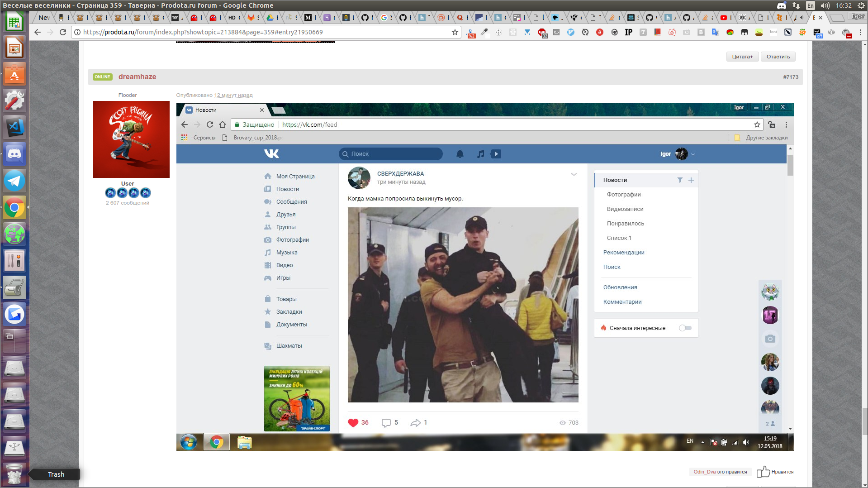Open dreamhaze user profile link
Viewport: 868px width, 488px height.
click(137, 77)
